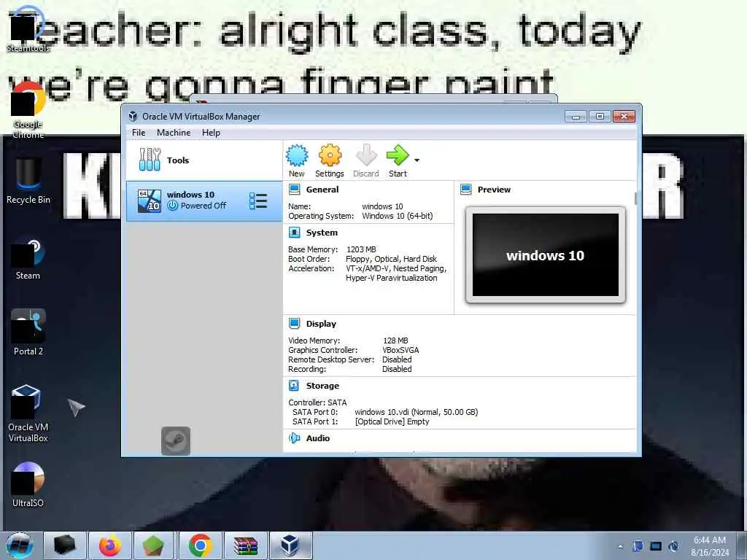Click the VirtualBox title bar cube icon
This screenshot has height=560, width=747.
133,116
